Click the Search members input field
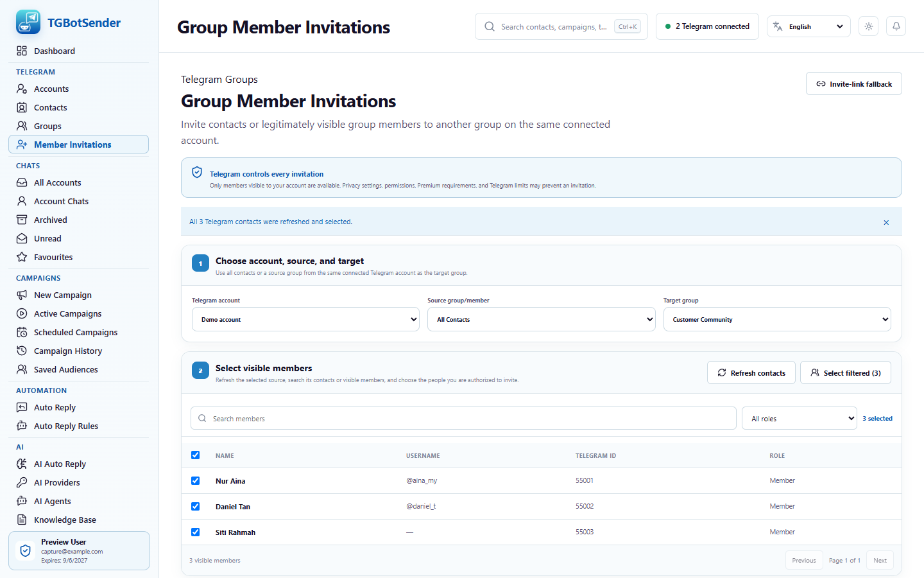The image size is (924, 578). [x=463, y=418]
